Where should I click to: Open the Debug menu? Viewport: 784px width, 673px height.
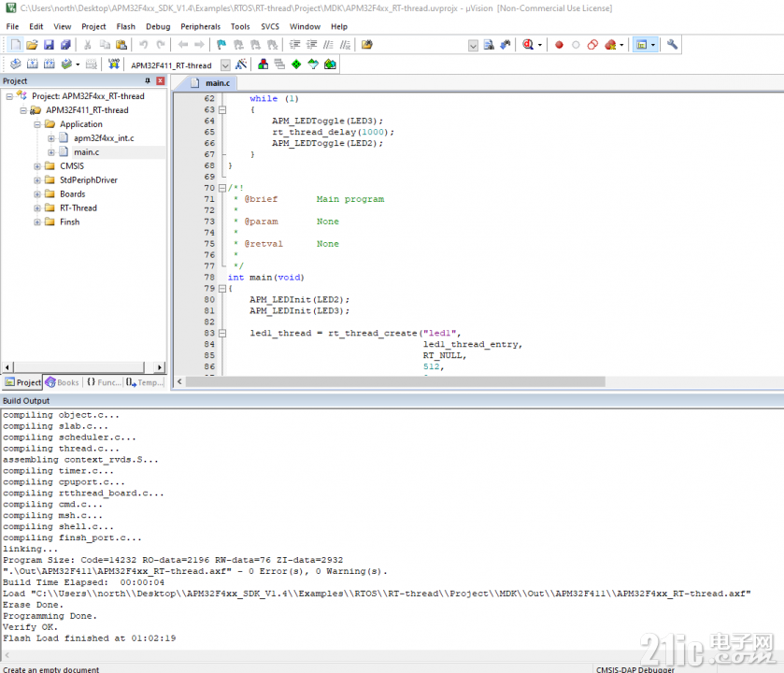coord(158,26)
